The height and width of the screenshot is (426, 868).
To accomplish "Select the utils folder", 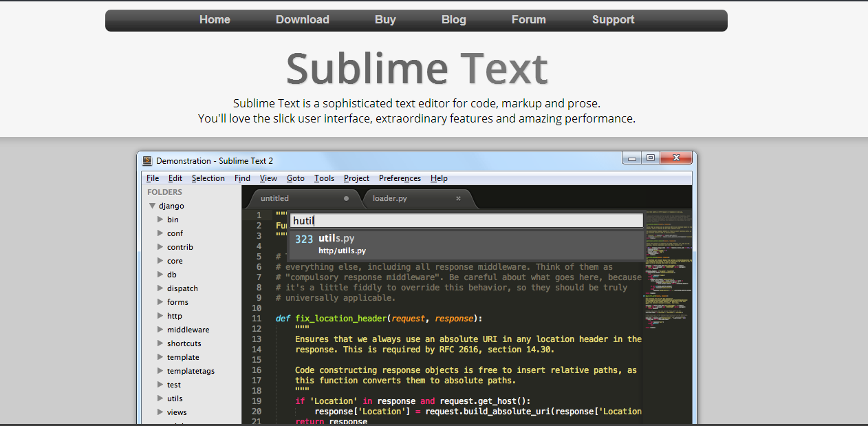I will coord(175,398).
